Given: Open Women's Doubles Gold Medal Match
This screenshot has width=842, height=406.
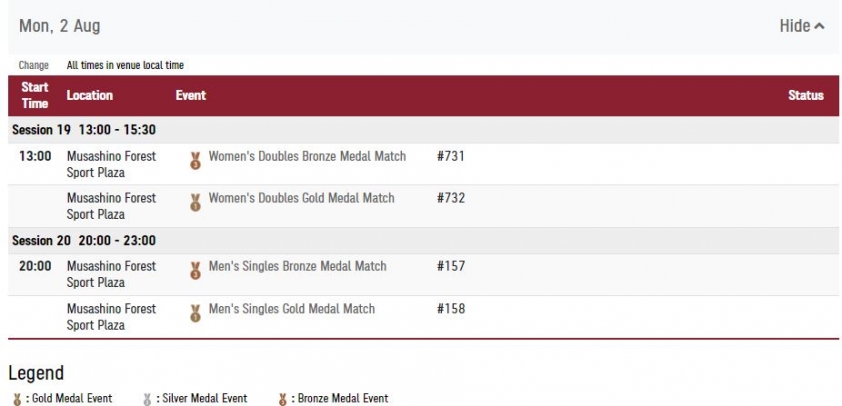Looking at the screenshot, I should (301, 198).
